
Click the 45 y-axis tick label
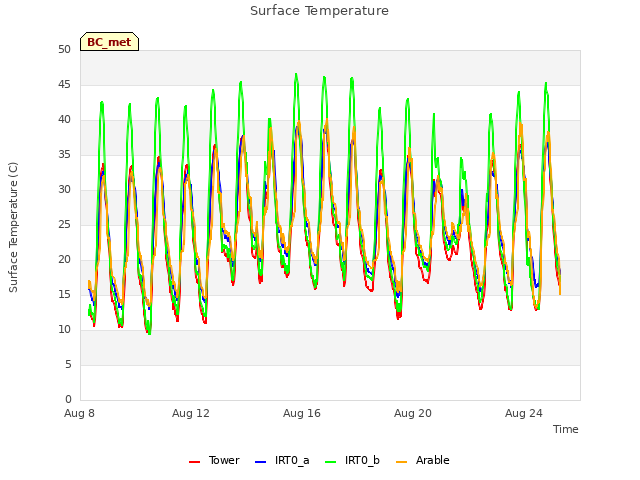[64, 85]
